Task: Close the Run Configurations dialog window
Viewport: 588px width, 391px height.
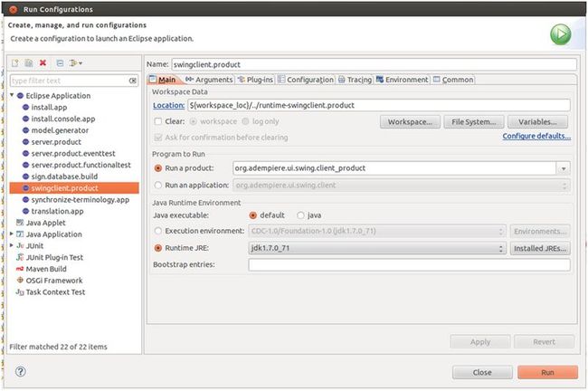Action: pos(14,9)
